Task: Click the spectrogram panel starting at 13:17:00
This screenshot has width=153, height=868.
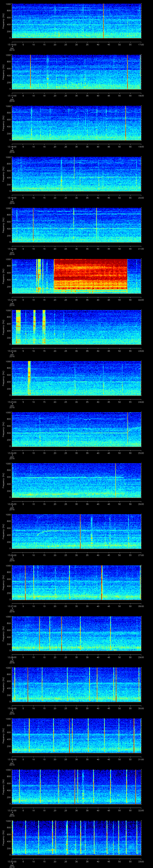Action: [x=76, y=72]
